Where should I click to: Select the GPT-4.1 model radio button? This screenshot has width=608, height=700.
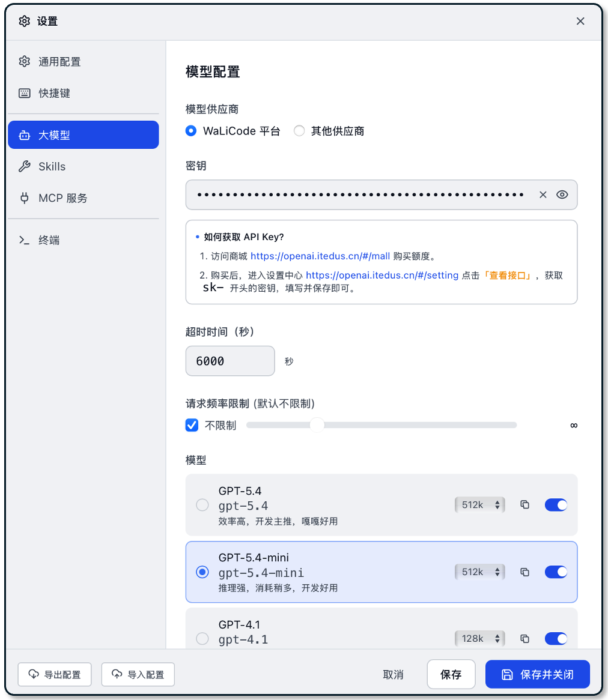(202, 639)
